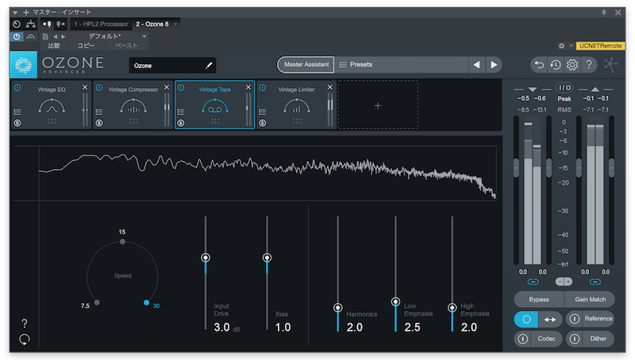Click the pin icon at window top right
635x364 pixels.
[604, 13]
